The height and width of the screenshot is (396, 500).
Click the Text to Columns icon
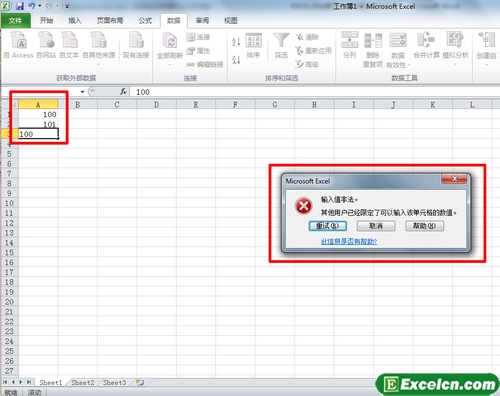point(350,40)
